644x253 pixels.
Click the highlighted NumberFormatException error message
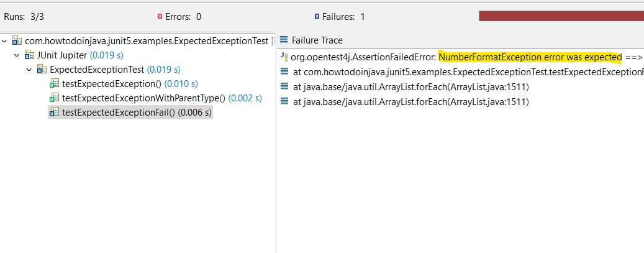pyautogui.click(x=530, y=57)
